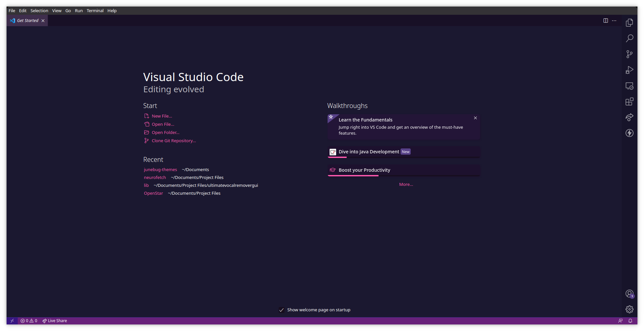Click the Live Share status bar item

click(x=55, y=321)
